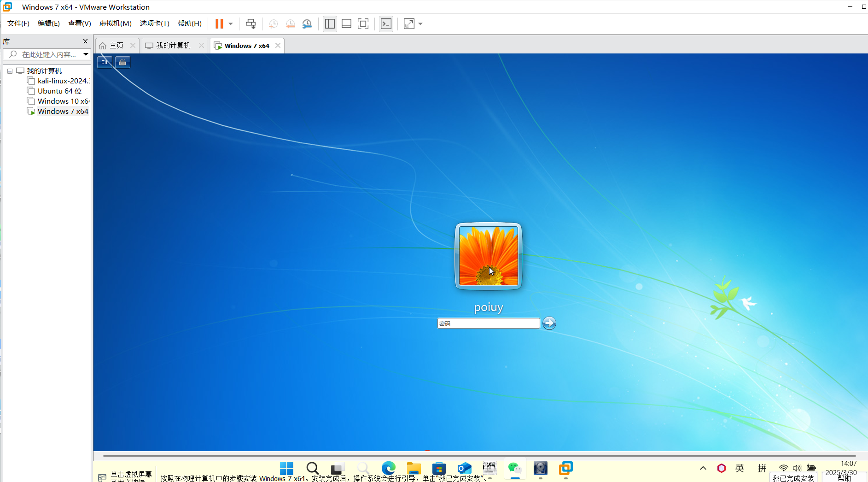
Task: Open the Wi-Fi network tray icon
Action: click(783, 468)
